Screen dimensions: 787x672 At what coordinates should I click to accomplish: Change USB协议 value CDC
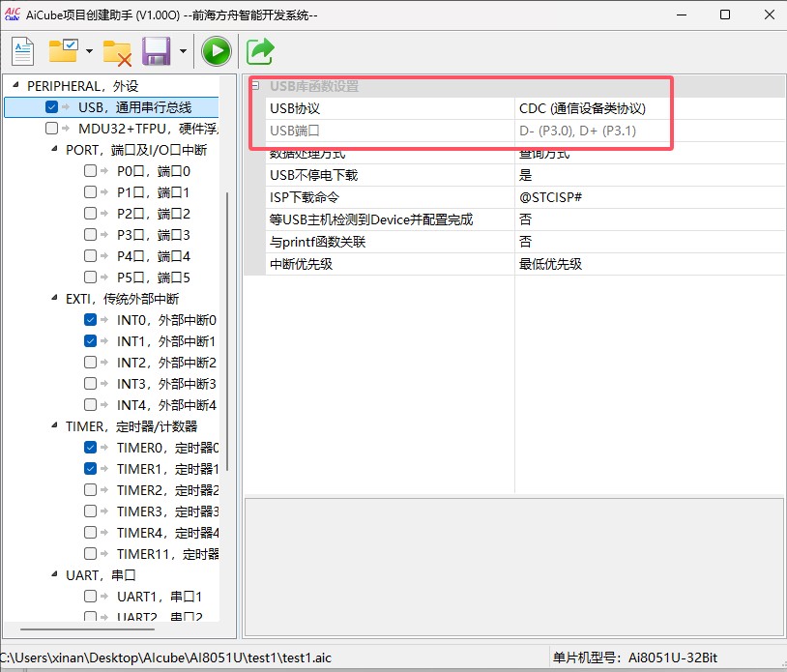tap(650, 108)
